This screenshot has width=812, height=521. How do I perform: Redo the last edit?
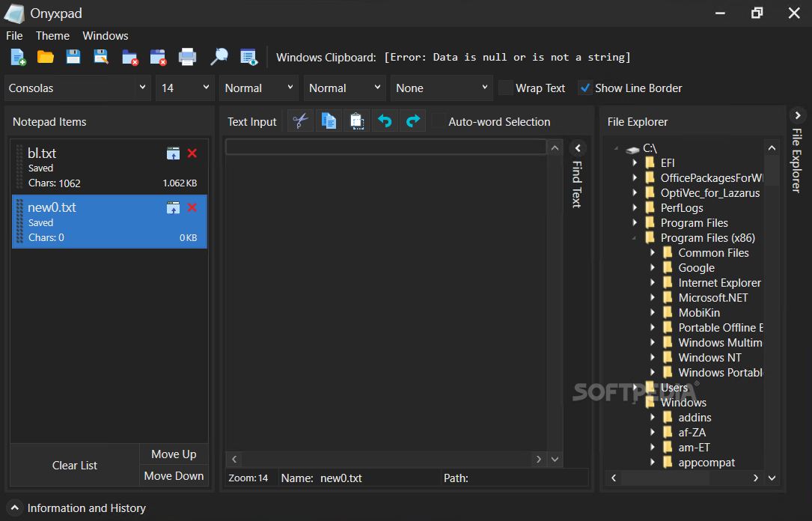[412, 121]
